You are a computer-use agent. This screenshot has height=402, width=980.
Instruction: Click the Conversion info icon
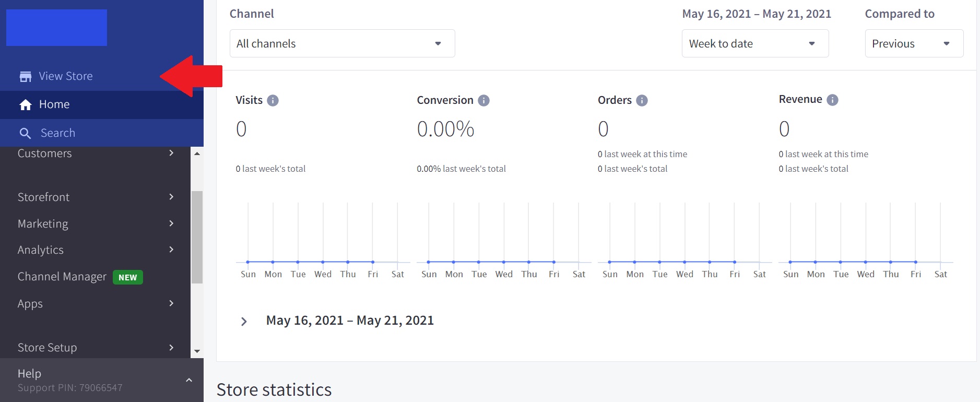click(x=483, y=100)
